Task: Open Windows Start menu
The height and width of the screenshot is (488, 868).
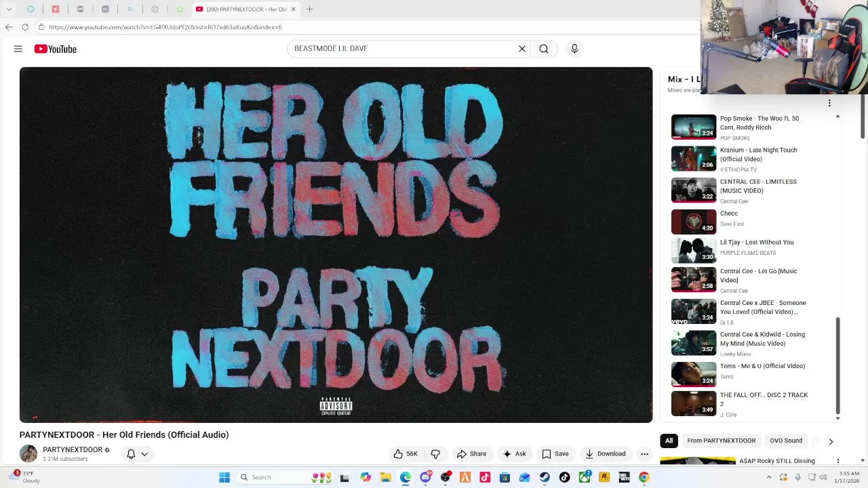Action: (224, 477)
